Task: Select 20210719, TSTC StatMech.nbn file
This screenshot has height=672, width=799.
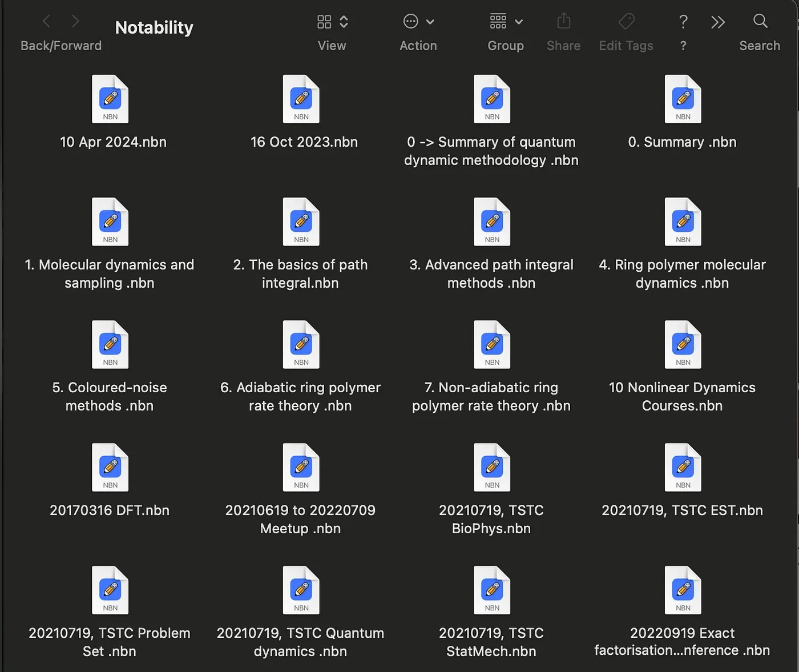Action: [491, 590]
